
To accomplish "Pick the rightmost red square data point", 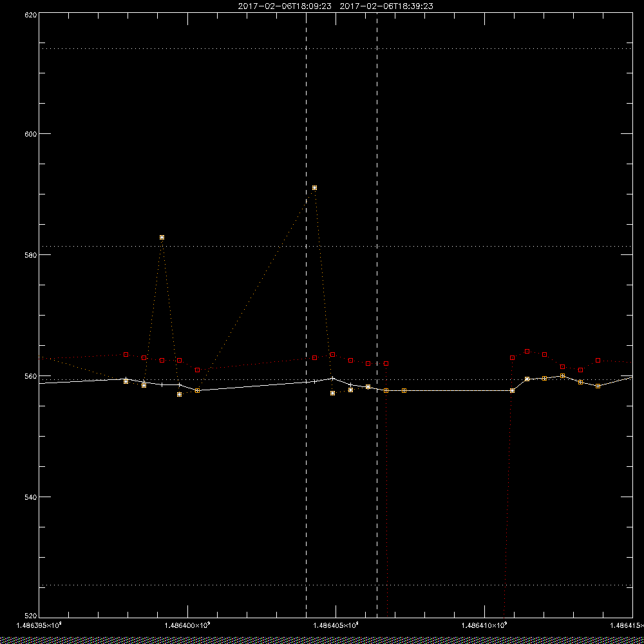I will click(598, 360).
